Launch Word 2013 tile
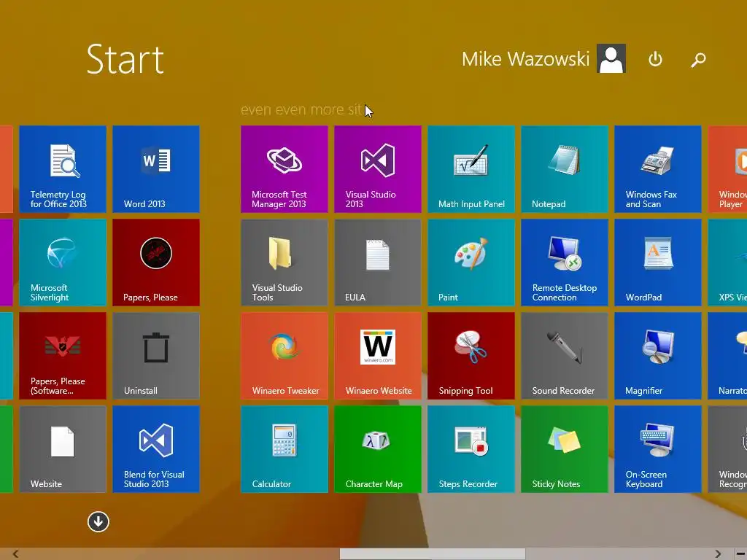 point(156,169)
